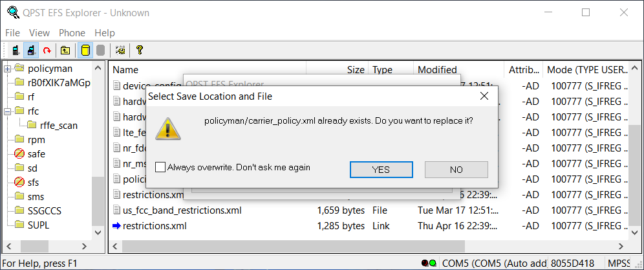Click the QPST magnifier icon in title bar
The image size is (644, 270).
click(13, 12)
